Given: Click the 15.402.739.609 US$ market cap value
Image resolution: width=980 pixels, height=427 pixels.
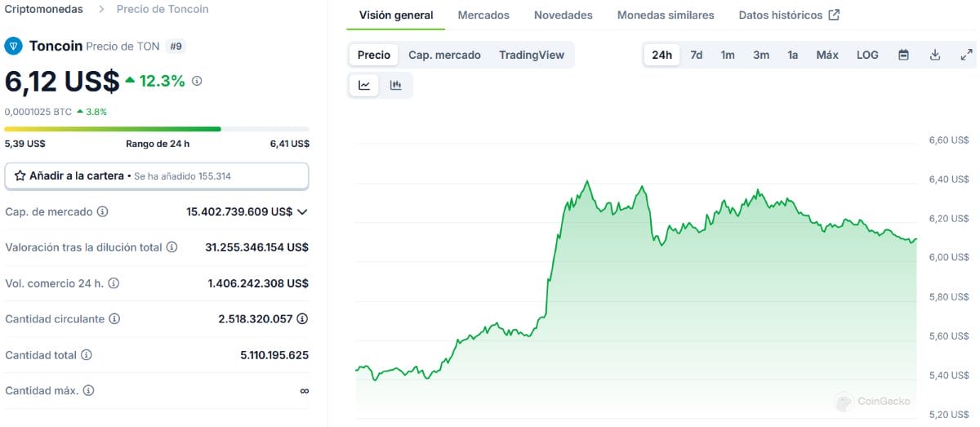Looking at the screenshot, I should (x=239, y=211).
